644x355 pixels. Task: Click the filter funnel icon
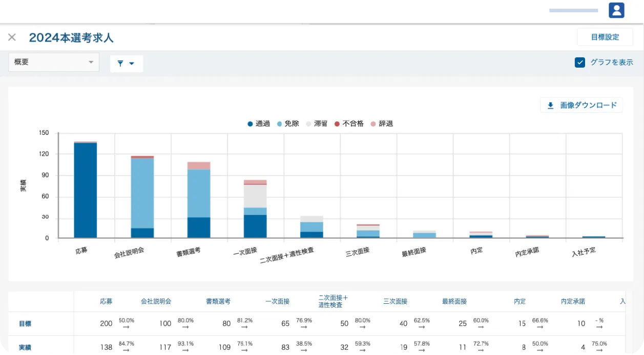pos(120,64)
